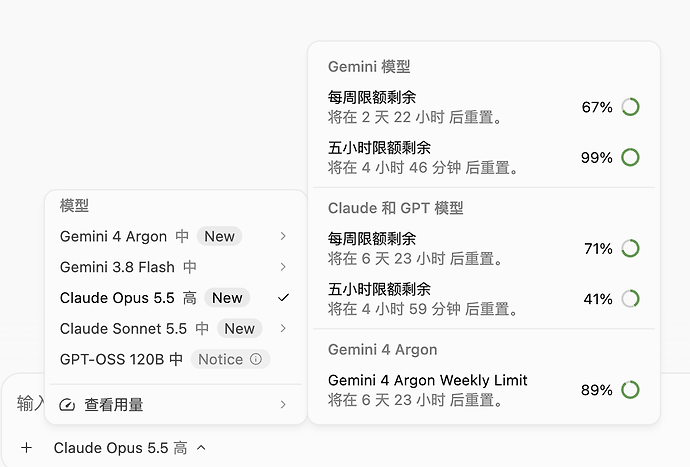Expand Gemini 4 Argon submenu chevron

[x=283, y=236]
